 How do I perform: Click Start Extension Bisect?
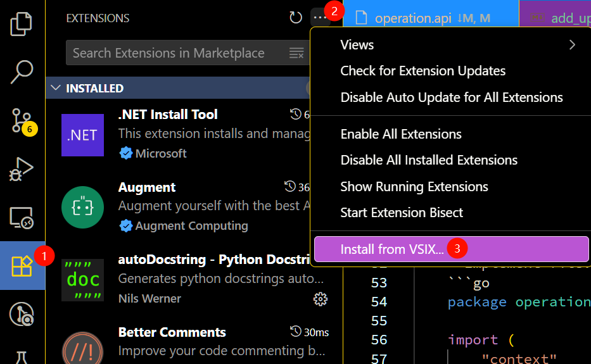(x=402, y=213)
